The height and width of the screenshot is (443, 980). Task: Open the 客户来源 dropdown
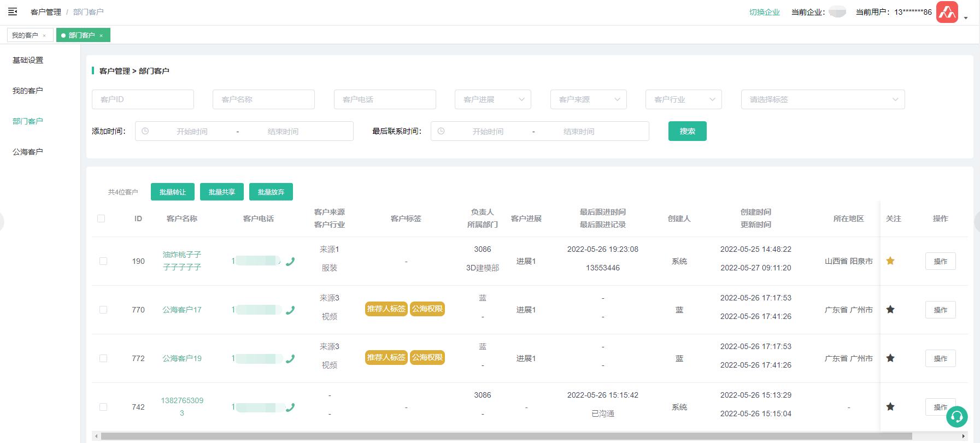point(588,99)
